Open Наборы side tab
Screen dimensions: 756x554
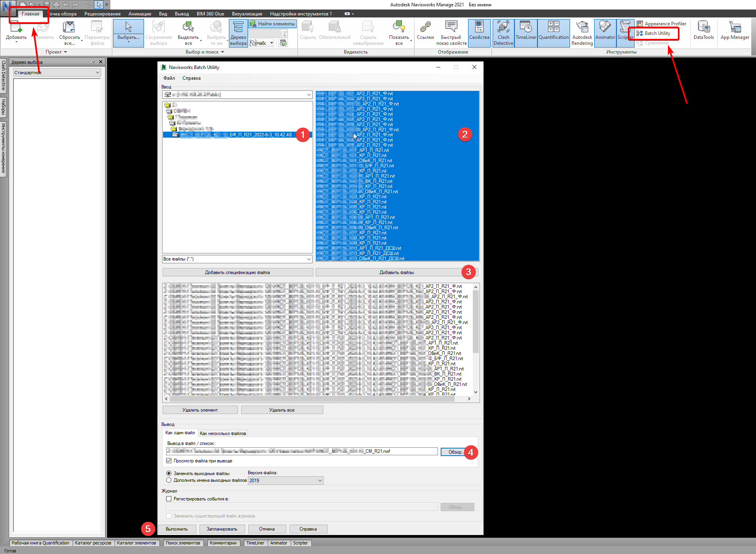click(x=3, y=107)
